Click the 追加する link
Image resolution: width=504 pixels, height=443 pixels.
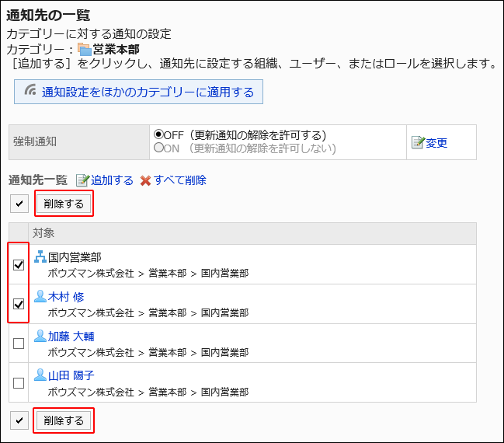(112, 180)
